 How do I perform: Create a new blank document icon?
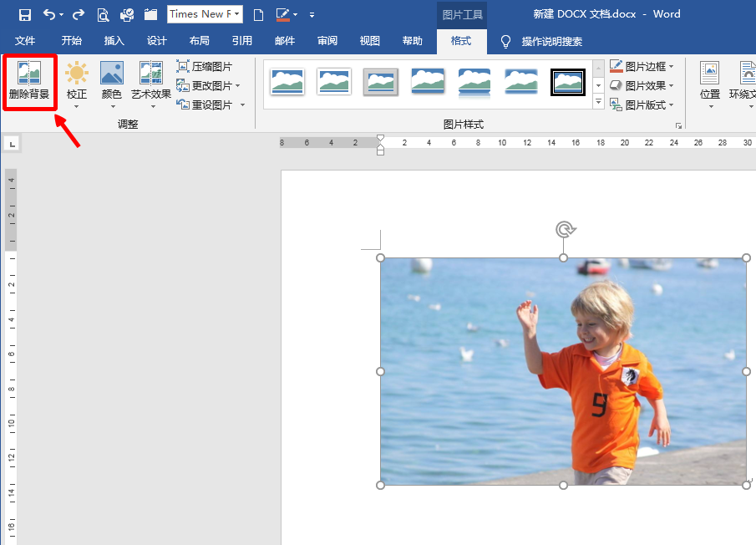pyautogui.click(x=258, y=15)
